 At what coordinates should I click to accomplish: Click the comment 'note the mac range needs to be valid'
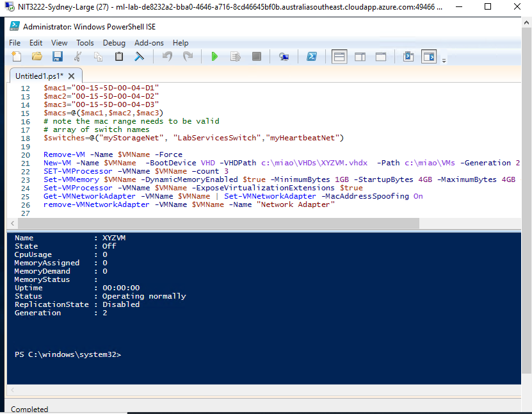[x=131, y=121]
